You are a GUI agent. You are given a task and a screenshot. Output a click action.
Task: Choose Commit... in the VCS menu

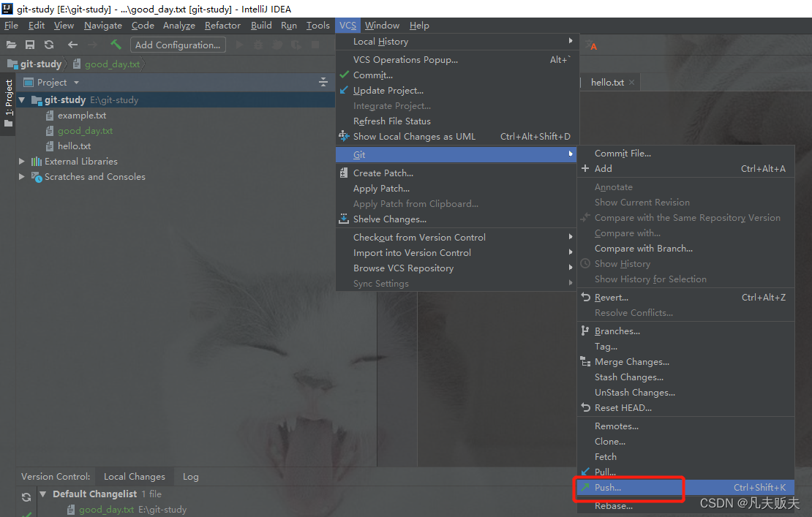tap(456, 75)
